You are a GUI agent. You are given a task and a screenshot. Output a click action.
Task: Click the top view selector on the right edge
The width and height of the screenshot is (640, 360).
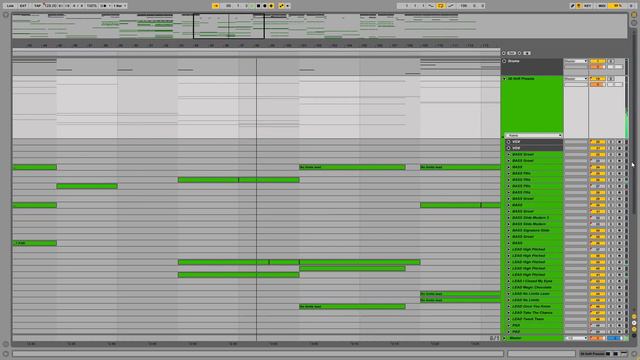[x=634, y=15]
